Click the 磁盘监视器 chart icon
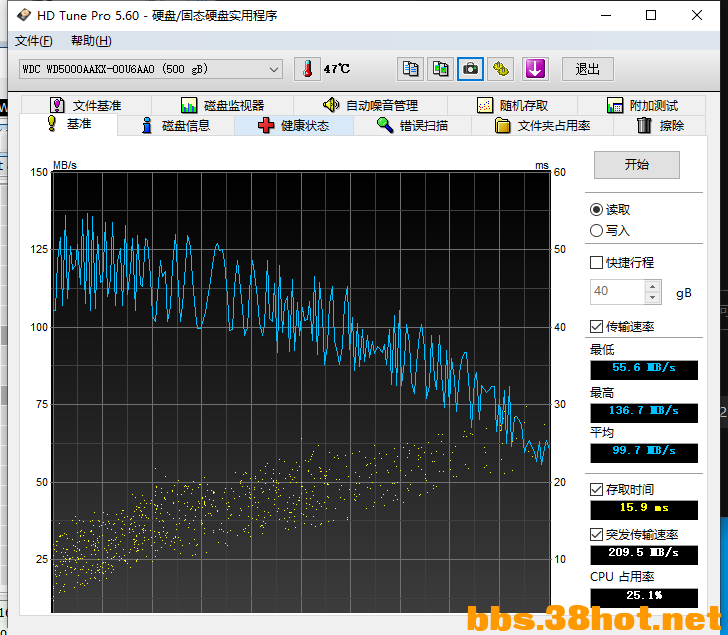728x635 pixels. (x=189, y=105)
